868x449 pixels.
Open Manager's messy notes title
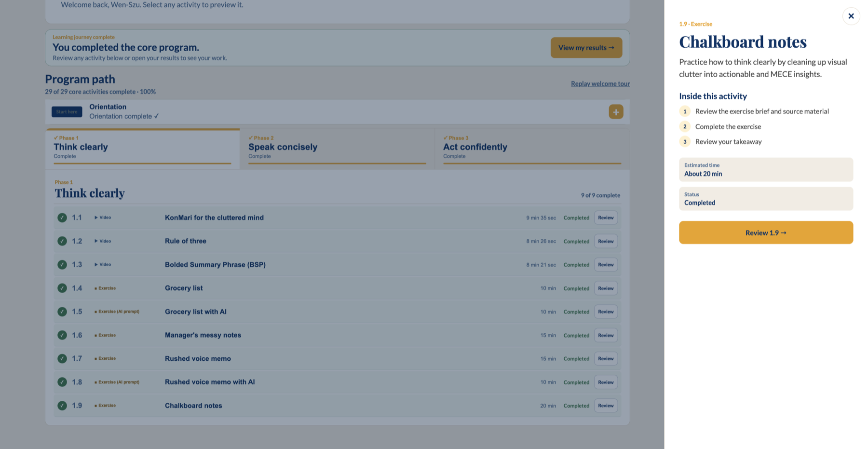(x=203, y=335)
